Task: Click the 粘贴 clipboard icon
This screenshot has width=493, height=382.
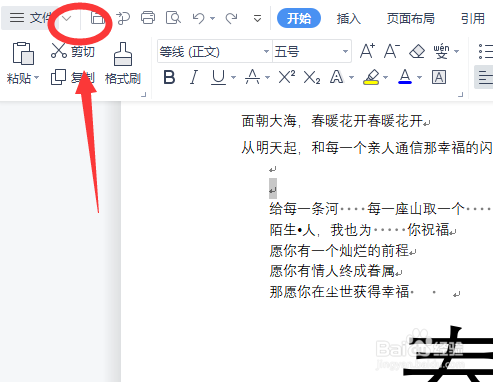Action: click(23, 53)
